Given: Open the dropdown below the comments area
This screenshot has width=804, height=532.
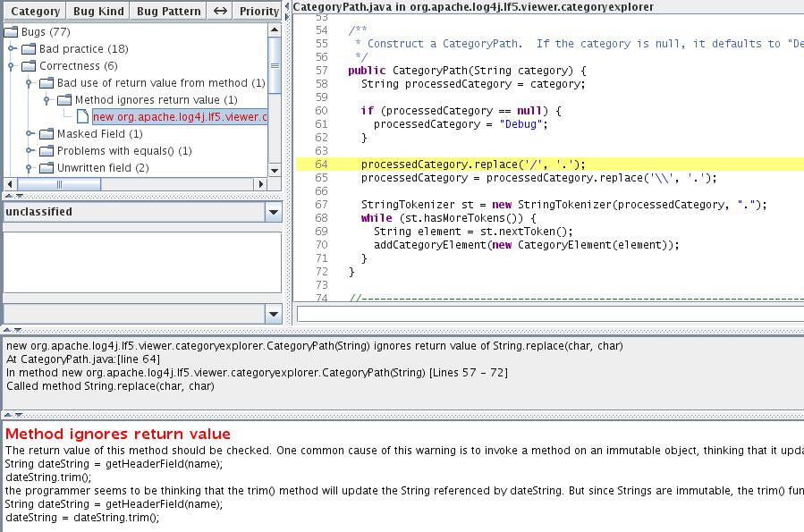Looking at the screenshot, I should pyautogui.click(x=274, y=314).
